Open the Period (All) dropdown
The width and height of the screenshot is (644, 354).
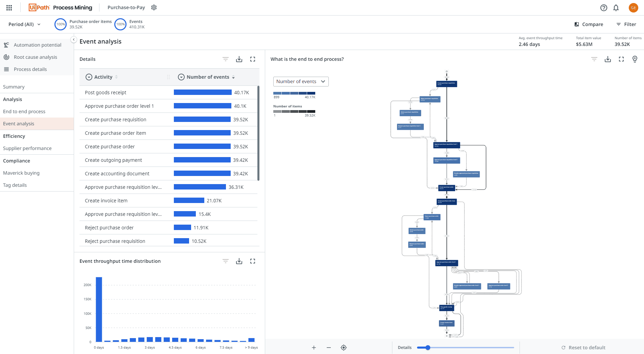coord(24,24)
